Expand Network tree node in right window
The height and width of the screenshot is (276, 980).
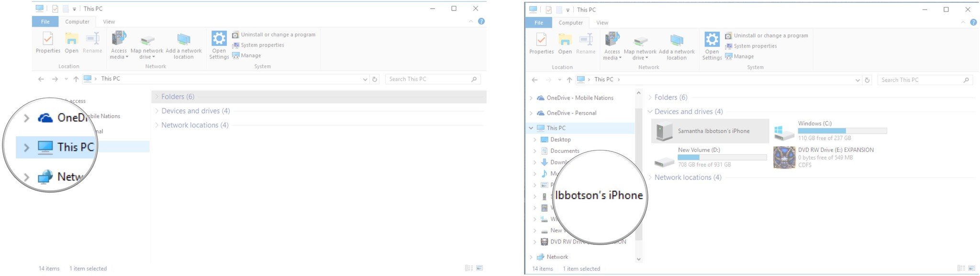coord(531,257)
